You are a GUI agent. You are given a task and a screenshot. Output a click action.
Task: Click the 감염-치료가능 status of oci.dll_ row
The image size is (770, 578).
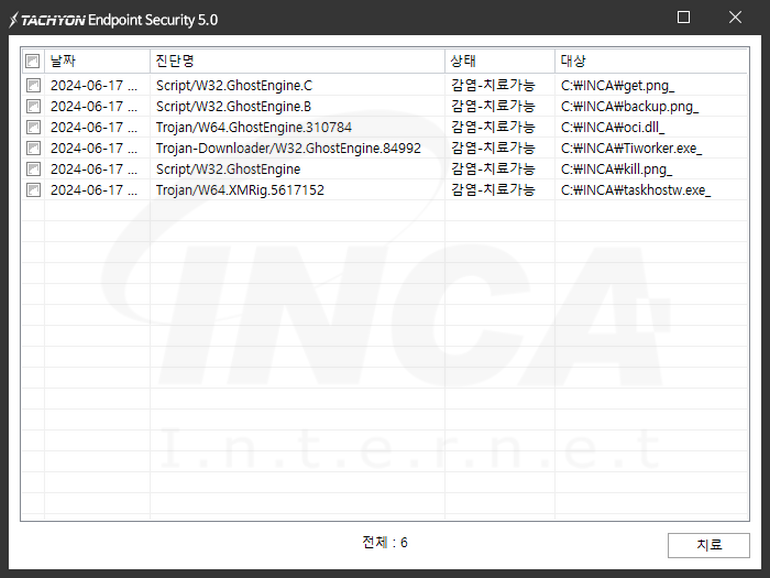pyautogui.click(x=493, y=127)
